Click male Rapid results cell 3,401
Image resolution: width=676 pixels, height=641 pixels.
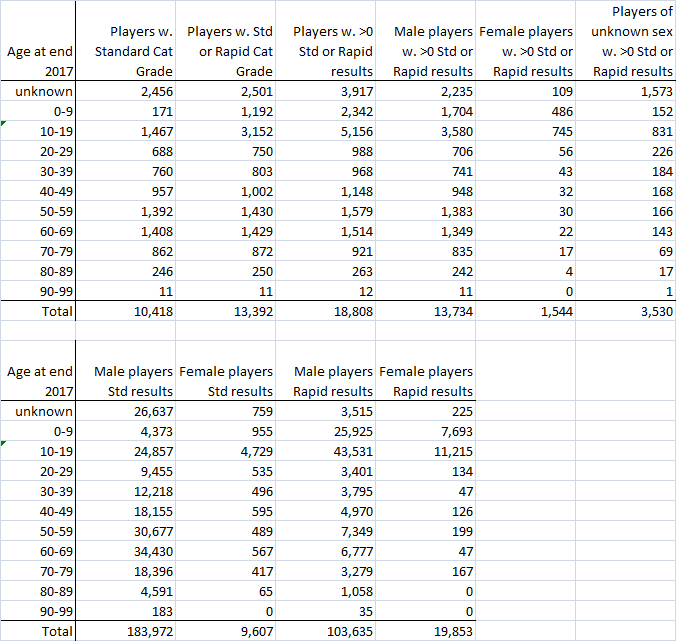point(325,471)
